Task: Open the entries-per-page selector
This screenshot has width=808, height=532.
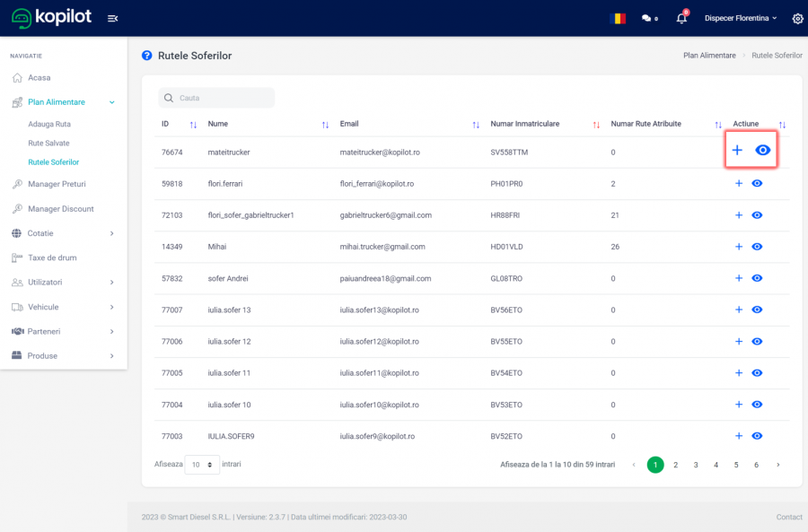Action: point(202,465)
